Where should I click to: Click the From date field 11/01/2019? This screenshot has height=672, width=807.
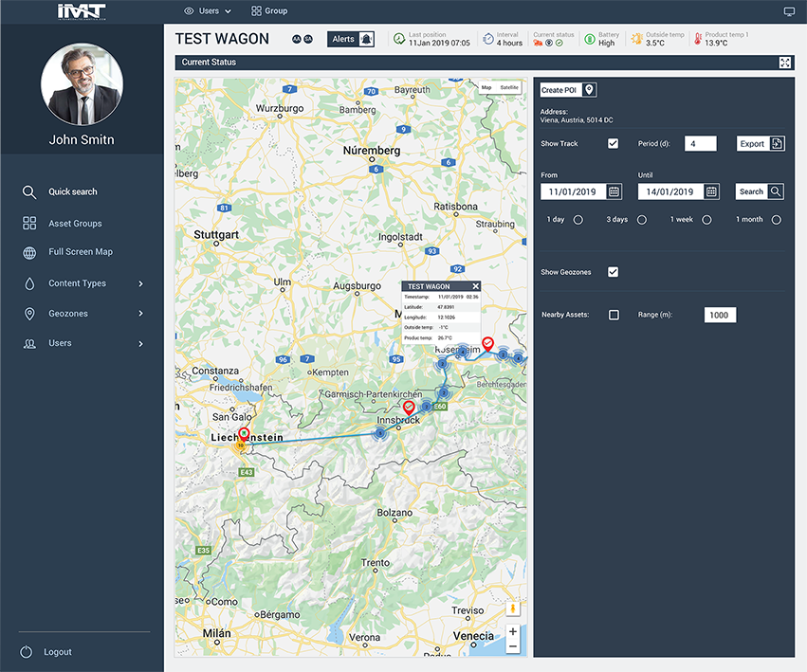pyautogui.click(x=573, y=191)
